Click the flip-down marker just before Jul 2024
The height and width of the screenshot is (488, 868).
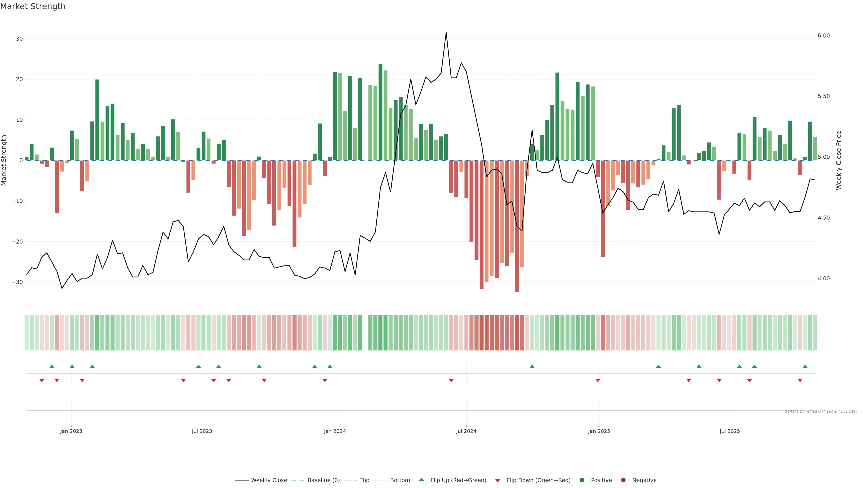tap(451, 380)
